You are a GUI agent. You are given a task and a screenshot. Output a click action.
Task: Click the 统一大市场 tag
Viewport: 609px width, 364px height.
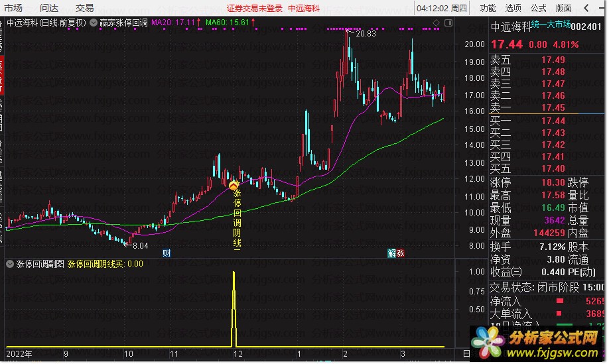coord(551,25)
